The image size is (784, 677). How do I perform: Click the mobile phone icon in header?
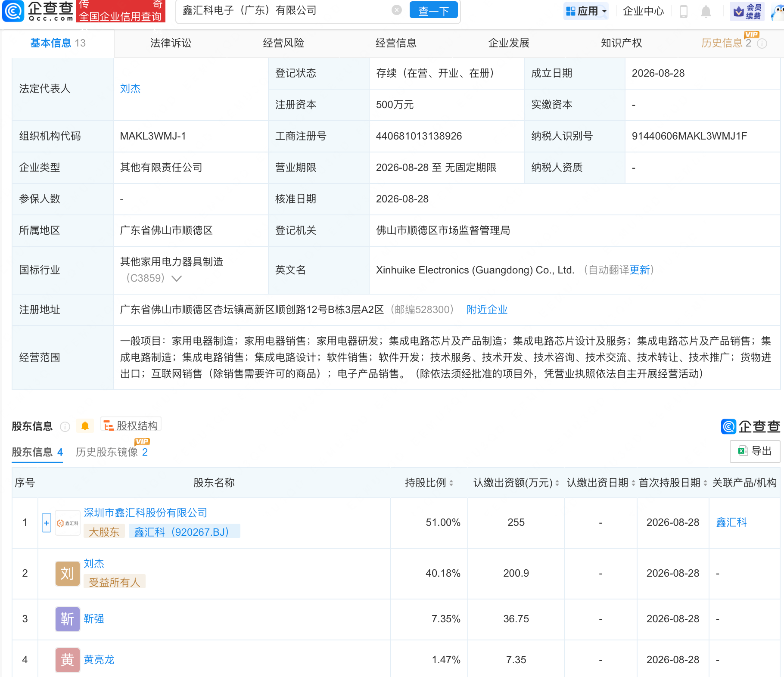683,11
